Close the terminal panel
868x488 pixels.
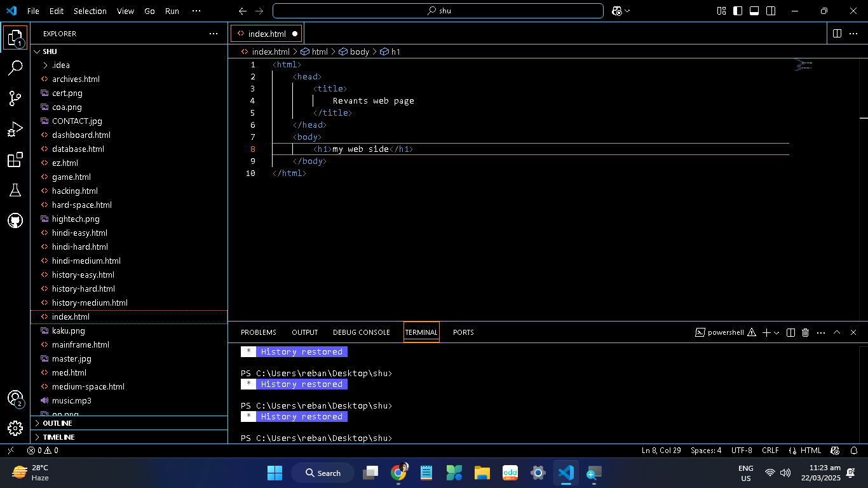(853, 332)
